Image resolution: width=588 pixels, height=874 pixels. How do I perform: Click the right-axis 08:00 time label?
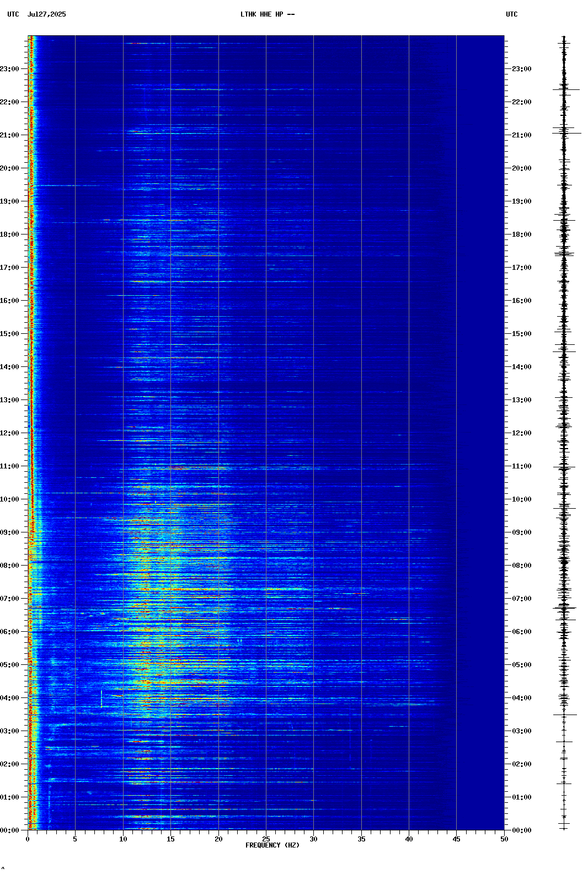(522, 566)
